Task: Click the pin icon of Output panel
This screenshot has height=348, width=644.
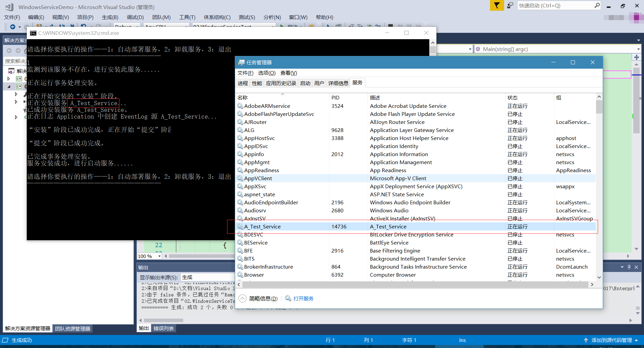Action: click(x=629, y=267)
